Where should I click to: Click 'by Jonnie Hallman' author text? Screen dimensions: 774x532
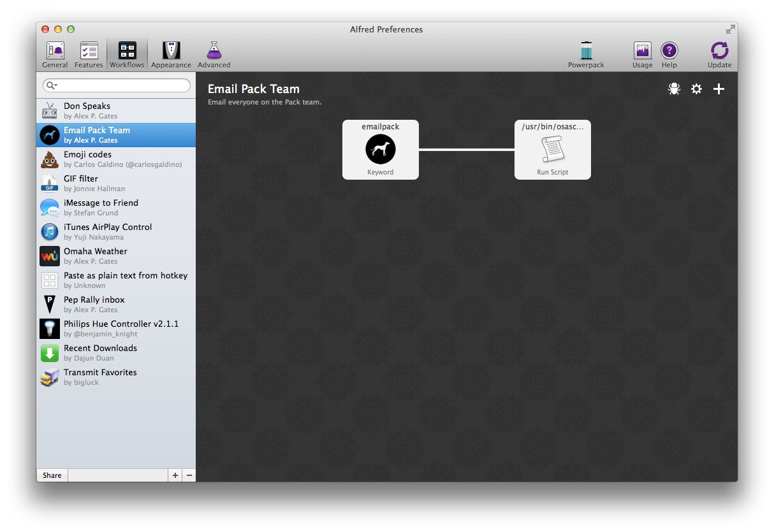pos(94,189)
